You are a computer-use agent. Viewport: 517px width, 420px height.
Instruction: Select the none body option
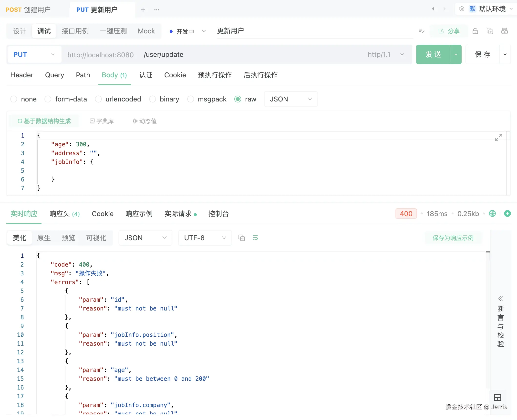pos(14,99)
